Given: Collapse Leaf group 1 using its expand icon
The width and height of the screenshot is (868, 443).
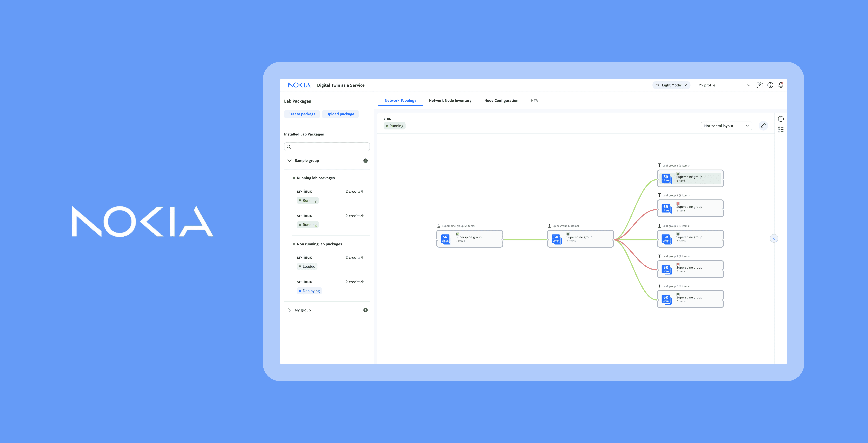Looking at the screenshot, I should coord(659,166).
